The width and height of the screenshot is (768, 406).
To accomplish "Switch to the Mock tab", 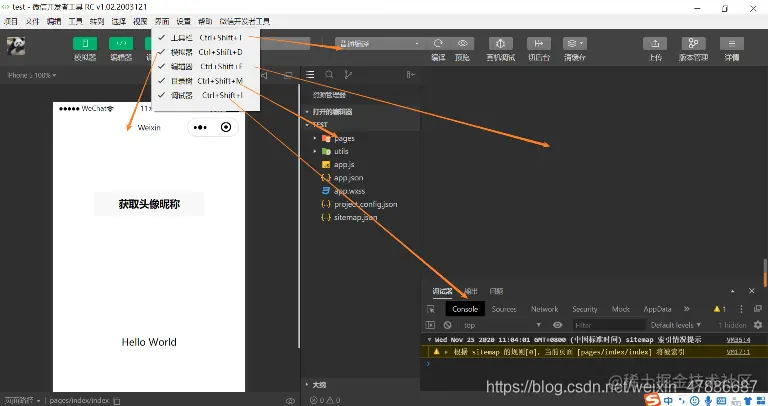I will tap(621, 309).
